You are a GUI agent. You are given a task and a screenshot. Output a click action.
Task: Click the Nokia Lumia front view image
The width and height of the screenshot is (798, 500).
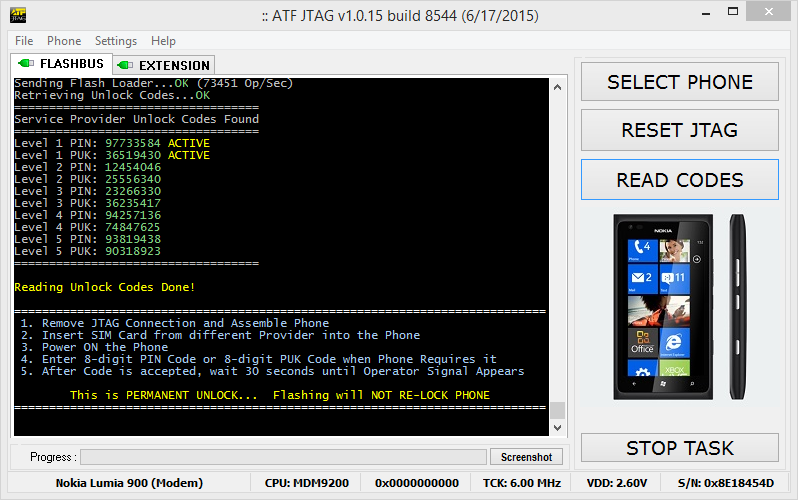[663, 307]
